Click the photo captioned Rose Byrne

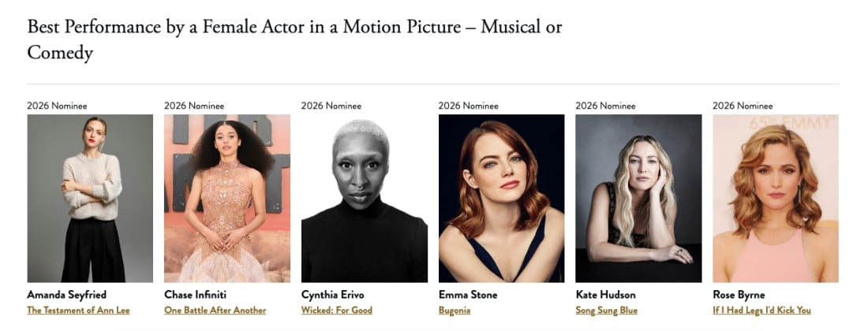click(x=776, y=198)
